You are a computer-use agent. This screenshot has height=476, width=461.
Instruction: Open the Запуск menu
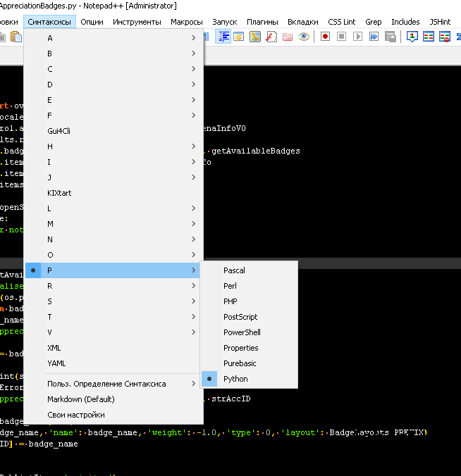pos(225,22)
